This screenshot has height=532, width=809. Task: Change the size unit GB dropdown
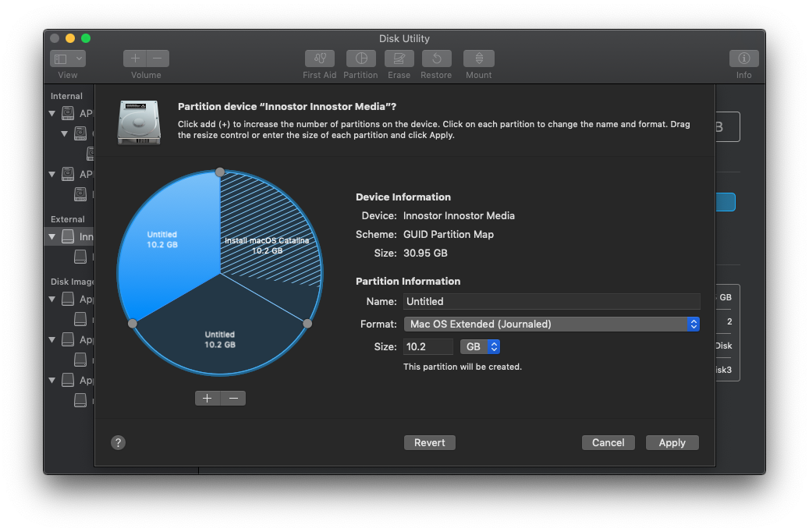[480, 346]
